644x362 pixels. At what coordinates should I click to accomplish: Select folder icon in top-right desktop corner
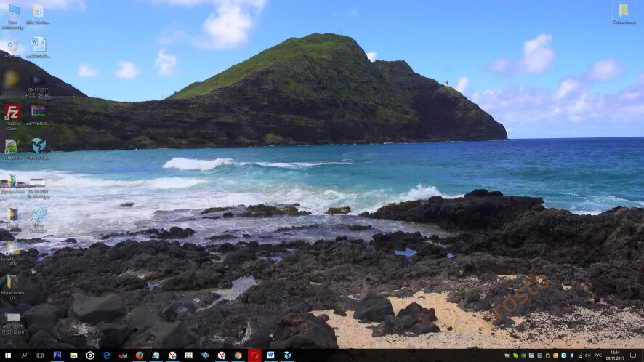click(x=624, y=14)
